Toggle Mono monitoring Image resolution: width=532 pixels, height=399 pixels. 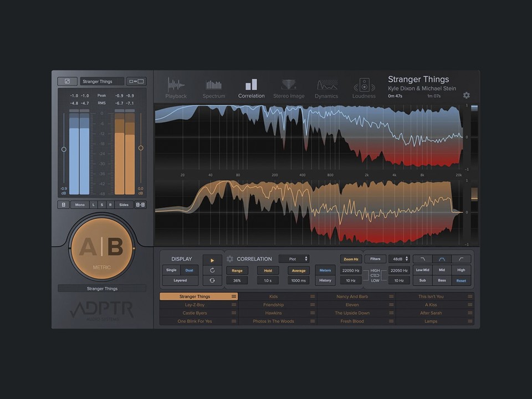point(80,204)
